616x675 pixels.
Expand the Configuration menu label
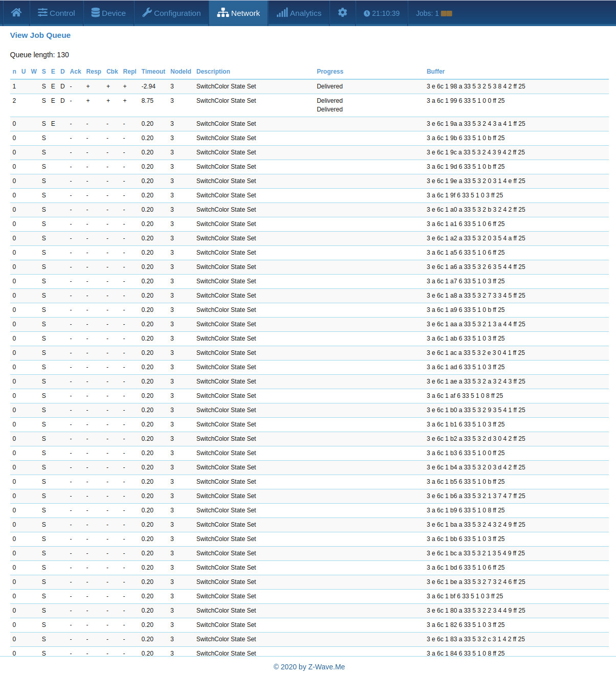(177, 13)
